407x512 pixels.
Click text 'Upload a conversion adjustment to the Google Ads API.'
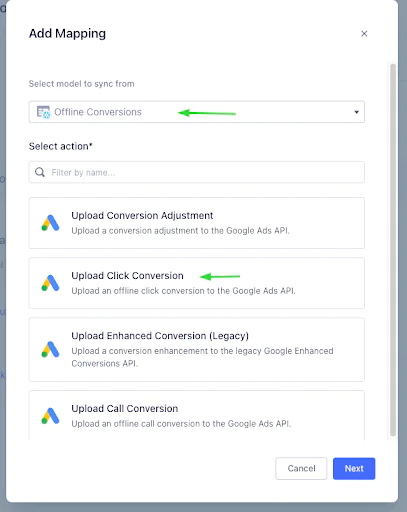pyautogui.click(x=180, y=231)
